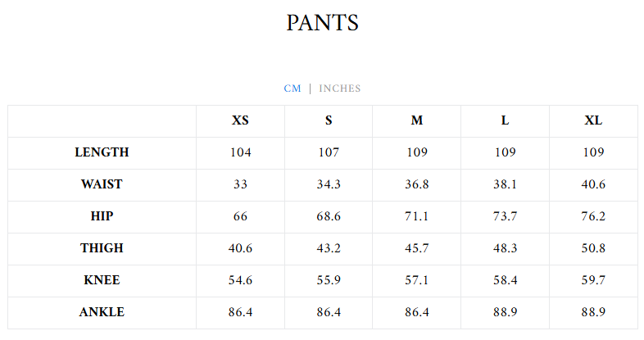Screen dimensions: 644x340
Task: Click the L knee value 58.4
Action: pyautogui.click(x=505, y=280)
